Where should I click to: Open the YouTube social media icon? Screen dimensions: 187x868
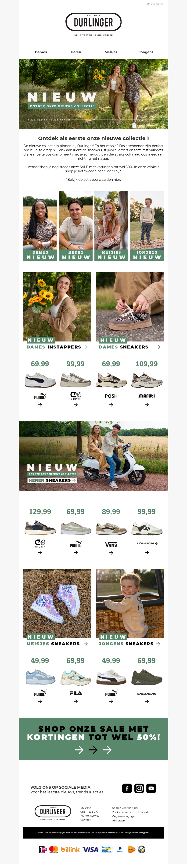(x=151, y=788)
